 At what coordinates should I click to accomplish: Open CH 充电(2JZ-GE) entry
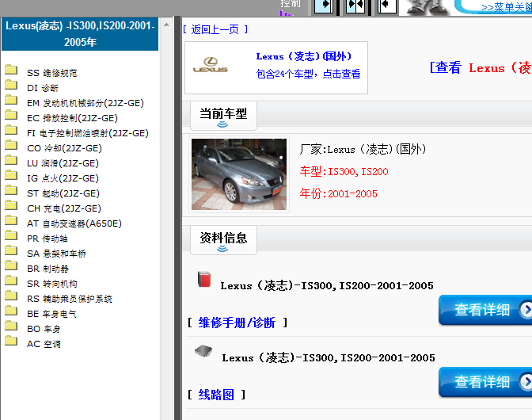(x=64, y=208)
